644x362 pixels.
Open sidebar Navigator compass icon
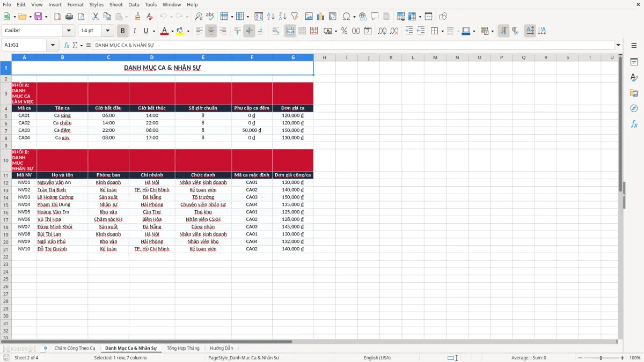634,109
